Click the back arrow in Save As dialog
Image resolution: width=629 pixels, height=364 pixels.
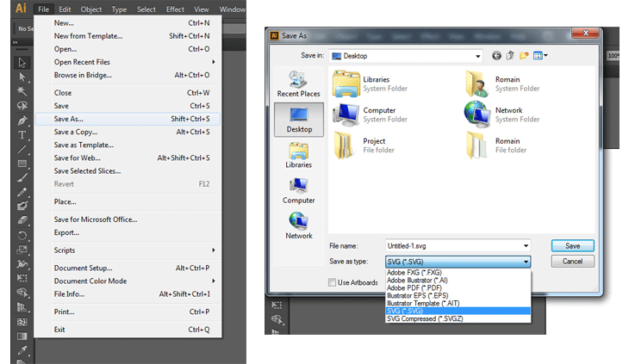pyautogui.click(x=496, y=56)
